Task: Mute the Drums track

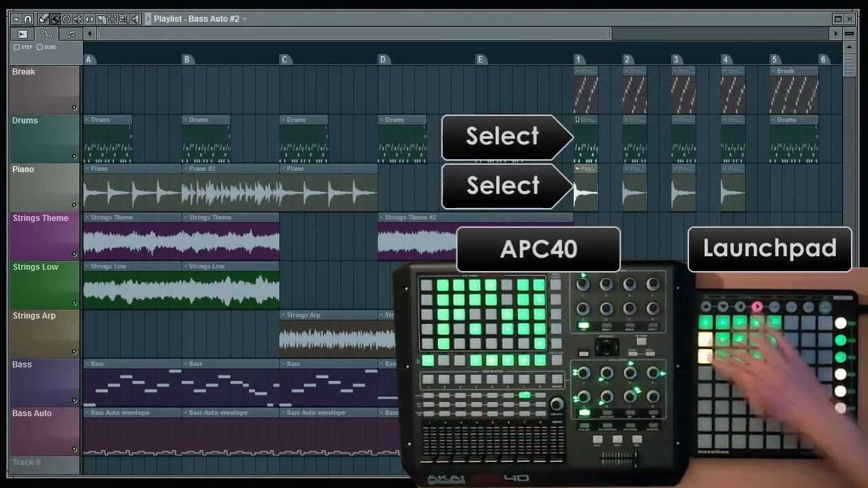Action: (74, 157)
